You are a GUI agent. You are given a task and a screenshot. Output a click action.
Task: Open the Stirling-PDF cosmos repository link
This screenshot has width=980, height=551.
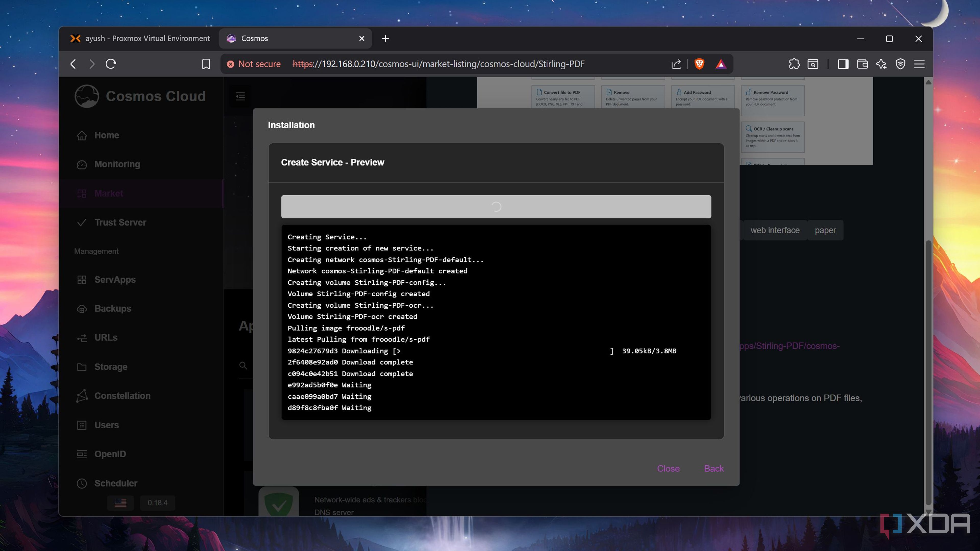pos(789,346)
